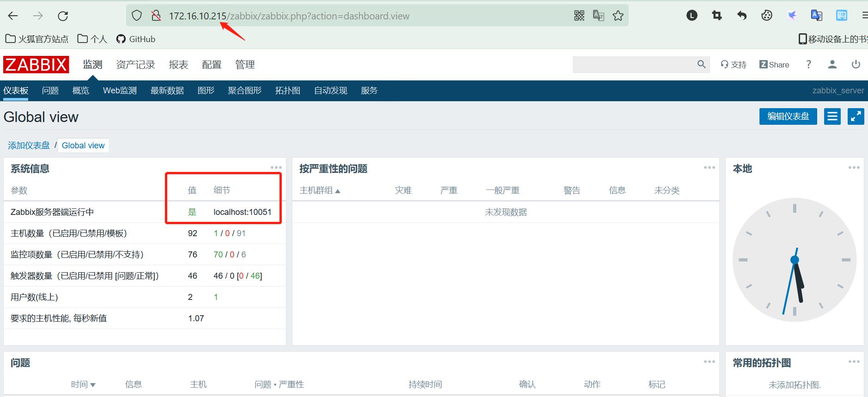Open 支持 support link
This screenshot has height=397, width=868.
coord(734,65)
